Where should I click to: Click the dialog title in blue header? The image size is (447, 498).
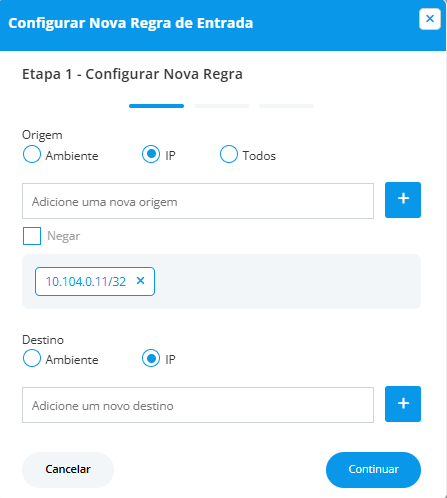coord(131,23)
